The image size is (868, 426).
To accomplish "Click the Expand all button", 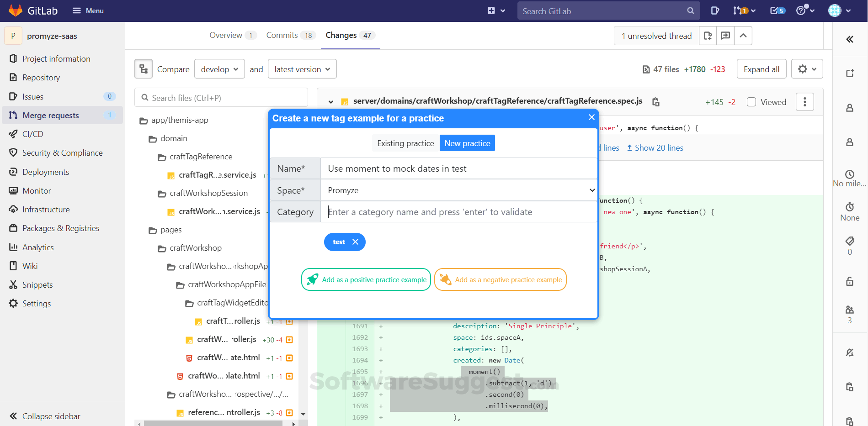I will 761,69.
